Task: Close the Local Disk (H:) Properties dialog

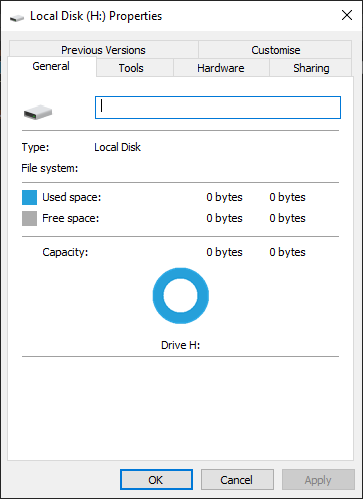Action: (x=347, y=15)
